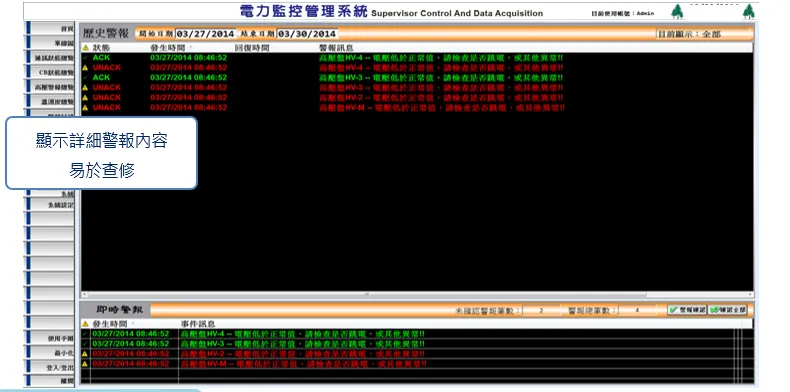Image resolution: width=790 pixels, height=392 pixels.
Task: Open the 單線圖 sidebar menu item
Action: pos(50,44)
